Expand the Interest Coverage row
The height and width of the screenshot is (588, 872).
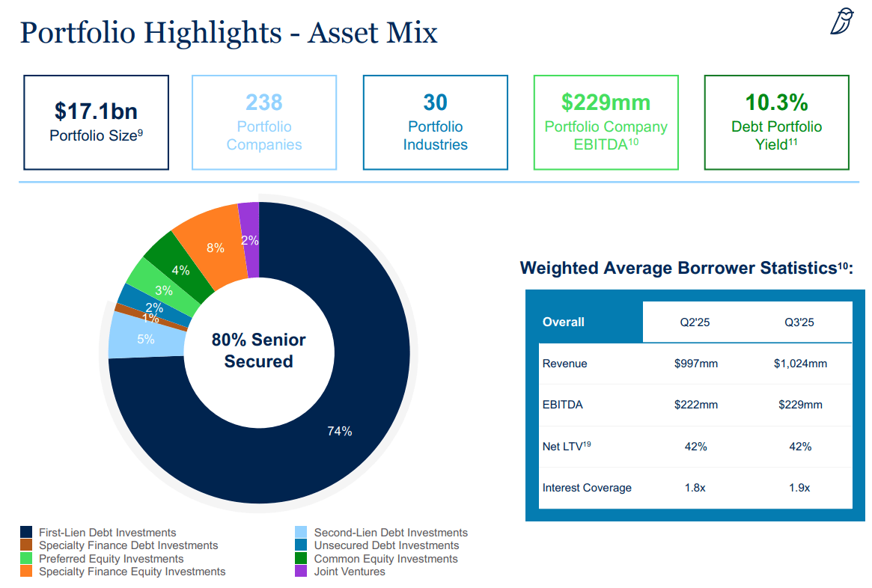[587, 487]
